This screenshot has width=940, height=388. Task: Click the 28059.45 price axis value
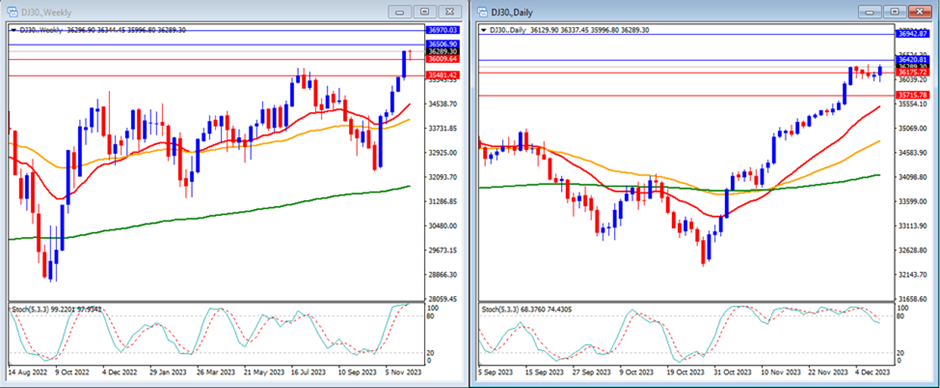444,298
